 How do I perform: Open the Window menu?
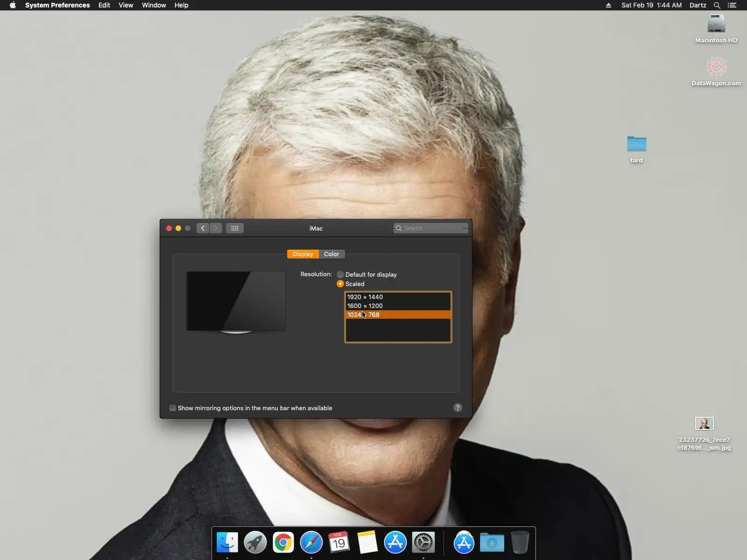point(154,5)
